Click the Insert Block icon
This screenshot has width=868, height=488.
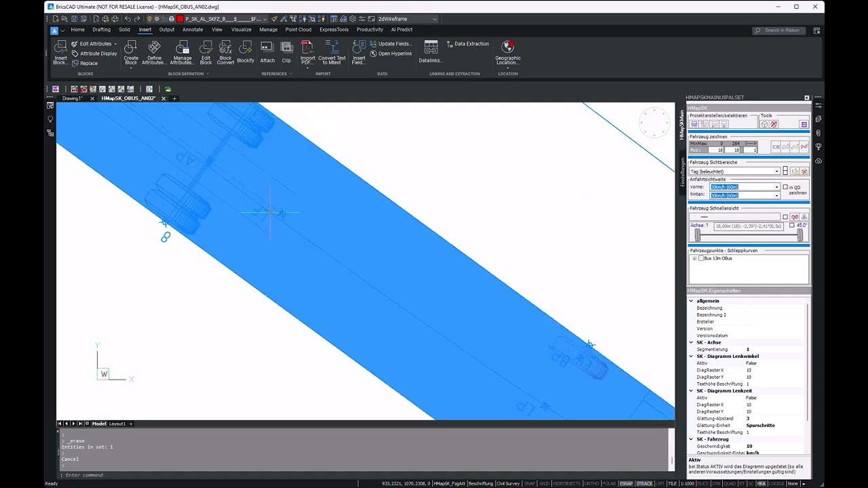(61, 47)
